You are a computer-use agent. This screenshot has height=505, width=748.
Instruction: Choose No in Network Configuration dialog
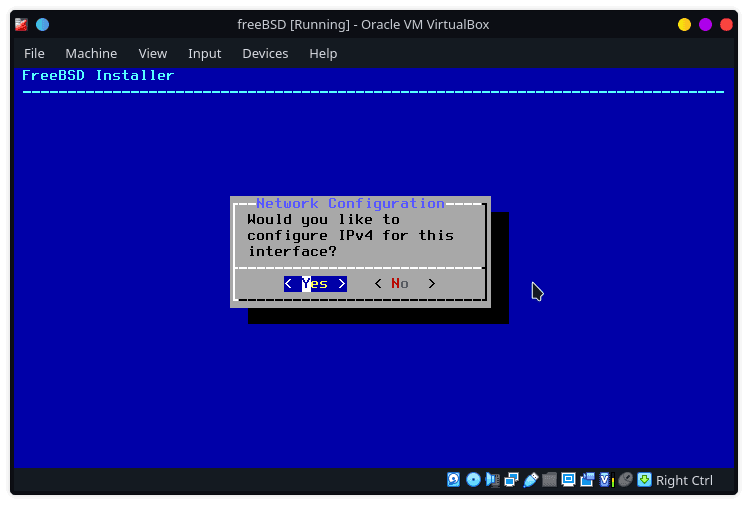405,284
